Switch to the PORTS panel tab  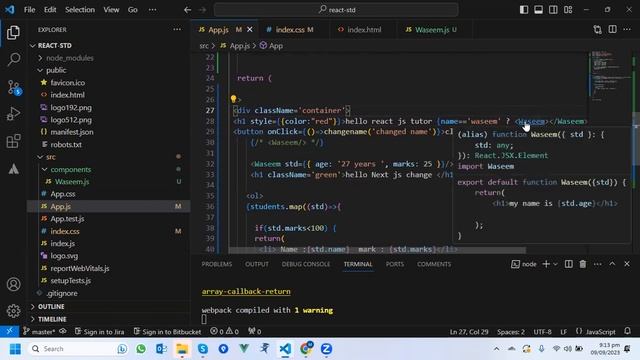coord(395,264)
